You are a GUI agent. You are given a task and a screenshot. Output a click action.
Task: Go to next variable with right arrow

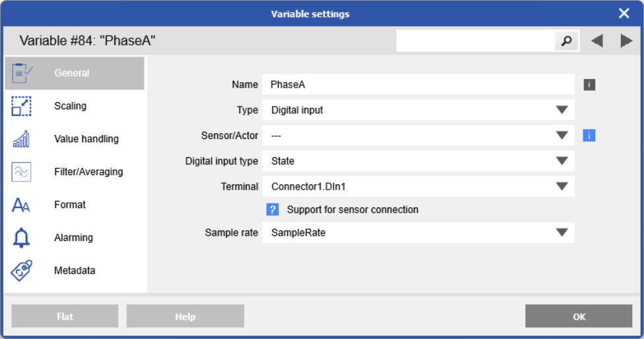click(626, 41)
